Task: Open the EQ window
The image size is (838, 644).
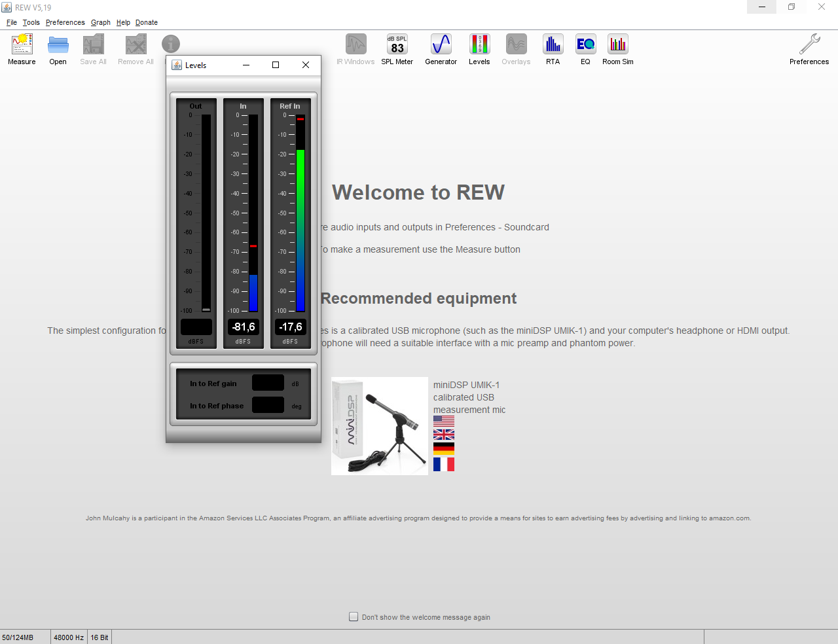Action: pyautogui.click(x=586, y=50)
